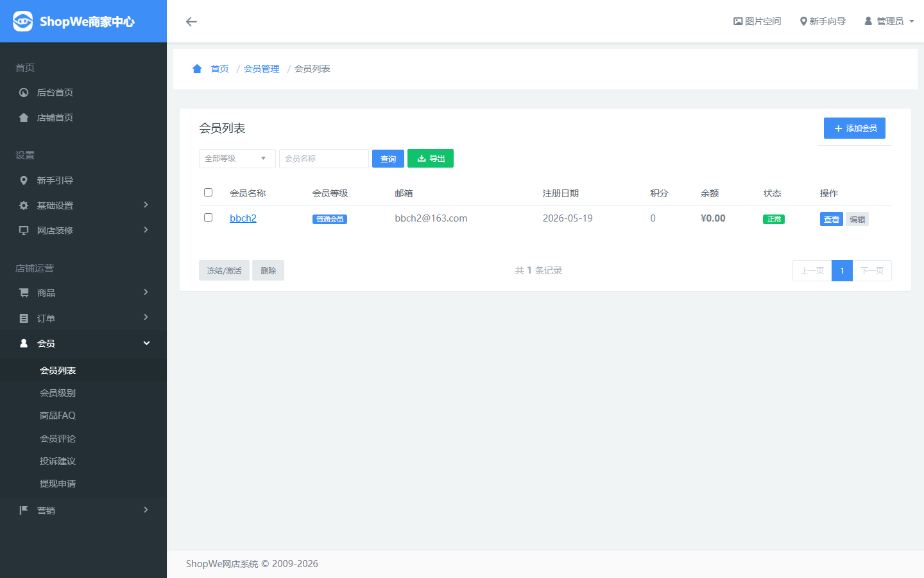Click email bbch2@163.com
The height and width of the screenshot is (578, 924).
pos(431,218)
